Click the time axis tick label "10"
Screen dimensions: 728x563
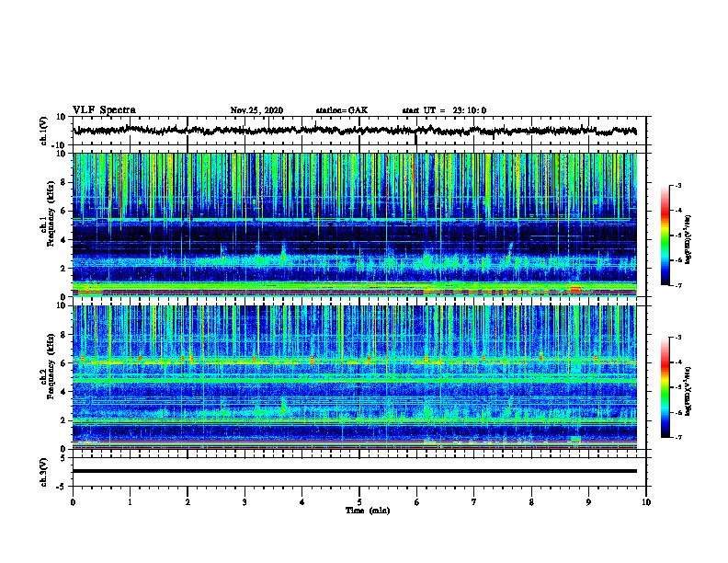(646, 502)
